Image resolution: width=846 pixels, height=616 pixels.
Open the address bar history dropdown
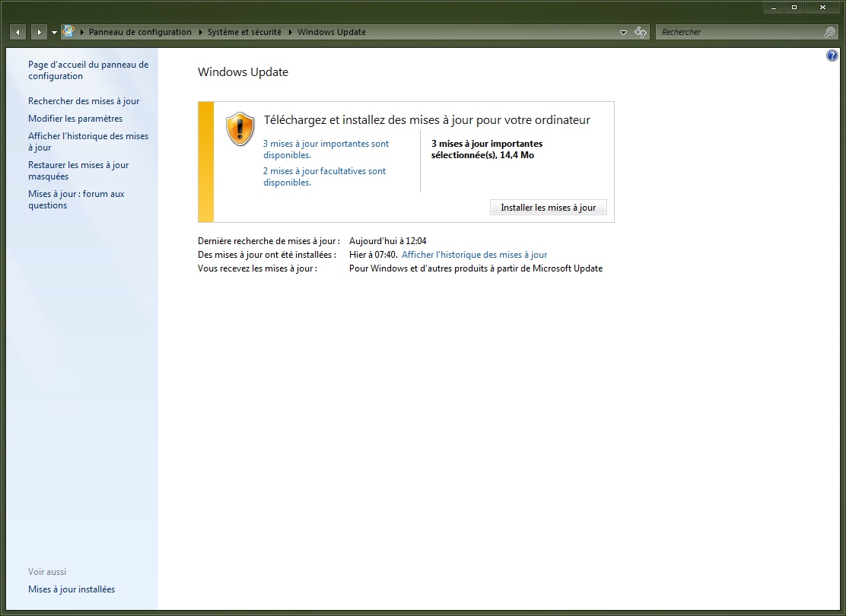point(623,33)
